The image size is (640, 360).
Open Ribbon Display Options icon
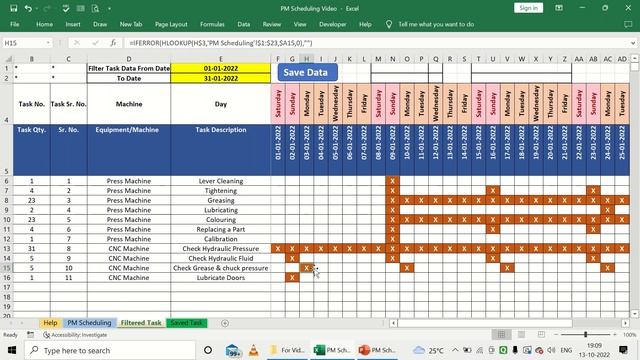click(559, 8)
